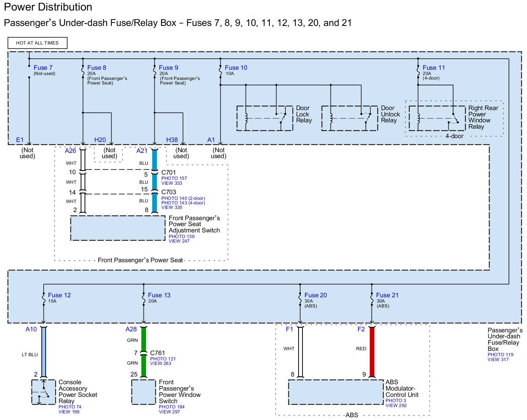Image resolution: width=527 pixels, height=420 pixels.
Task: Select the ABS Modulator-Control Unit box
Action: coord(335,392)
